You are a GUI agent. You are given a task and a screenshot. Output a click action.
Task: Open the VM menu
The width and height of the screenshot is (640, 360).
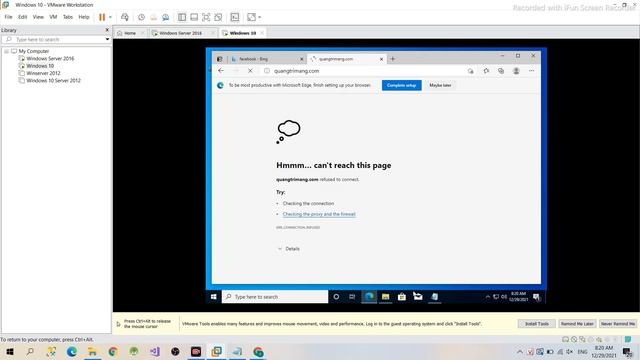coord(53,17)
